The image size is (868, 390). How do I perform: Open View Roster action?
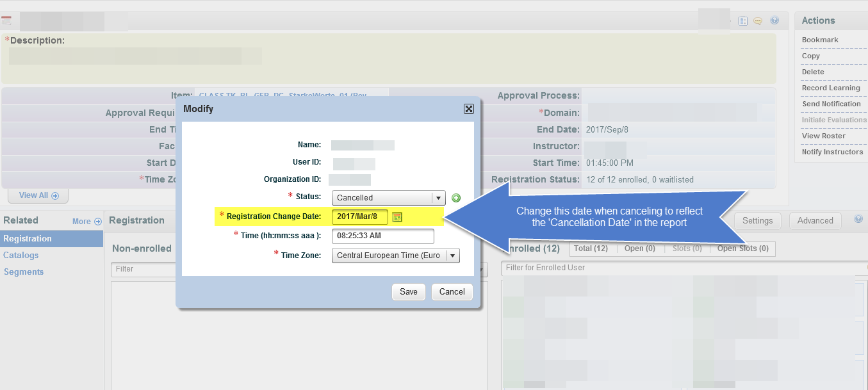(824, 136)
